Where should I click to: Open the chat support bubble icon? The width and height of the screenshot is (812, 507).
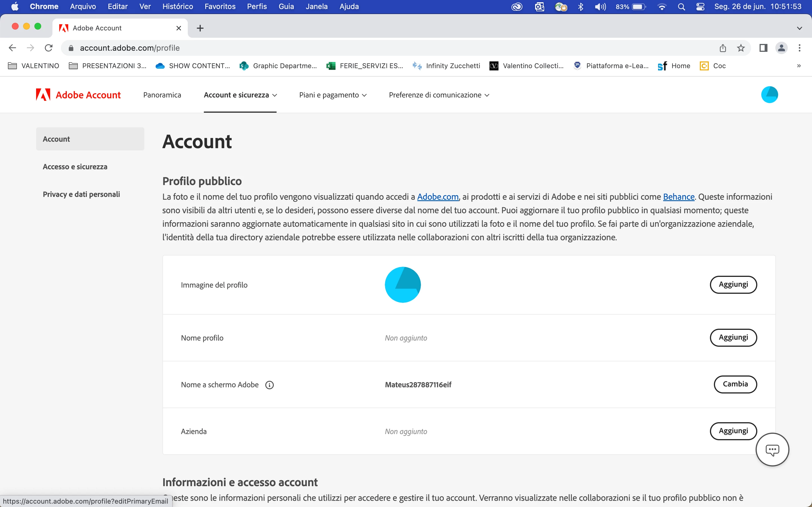point(772,450)
